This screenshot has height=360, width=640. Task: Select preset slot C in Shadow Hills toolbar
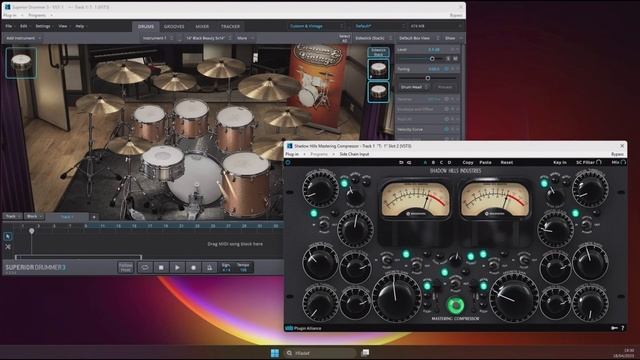coord(441,162)
